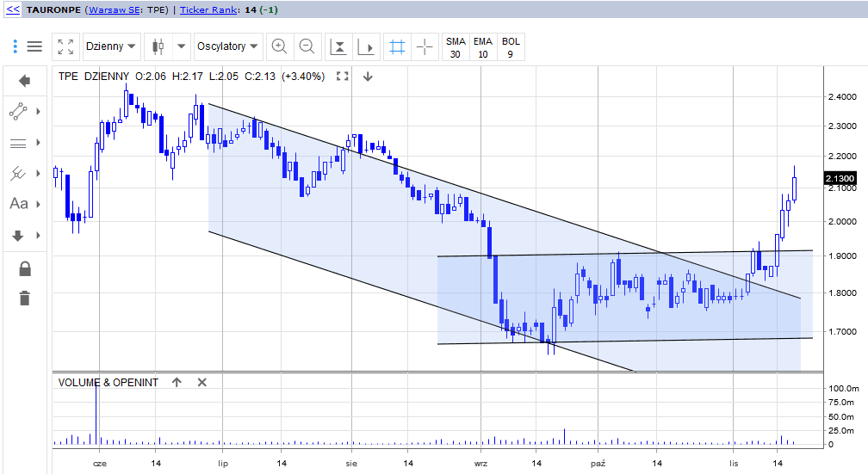Click the shift chart right icon

click(x=365, y=47)
